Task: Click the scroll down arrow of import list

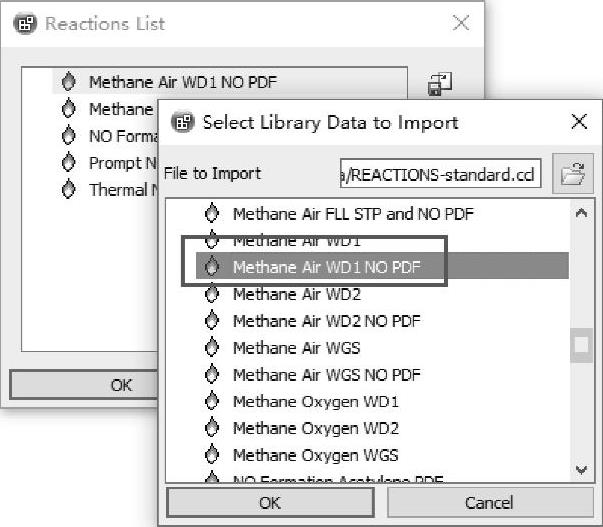Action: (581, 469)
